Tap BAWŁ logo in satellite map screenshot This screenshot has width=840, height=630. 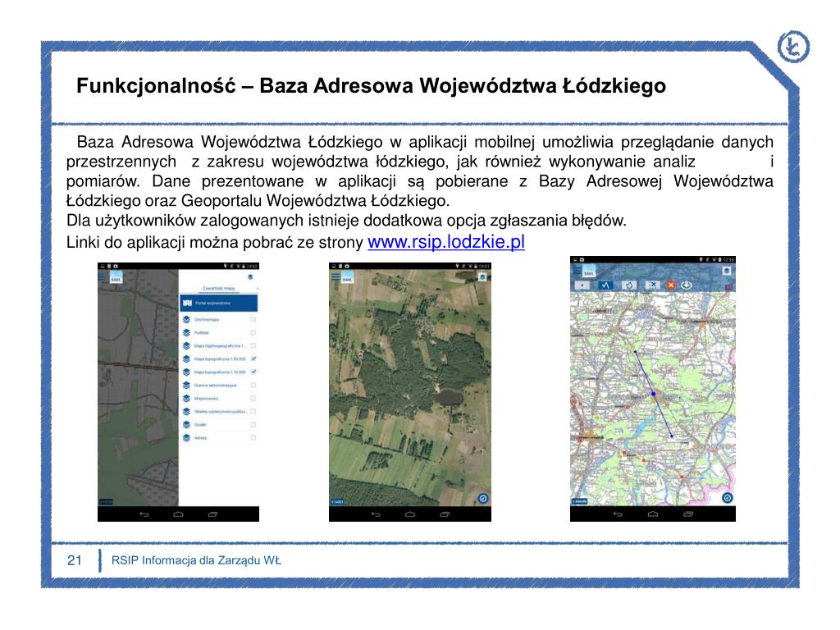click(x=347, y=277)
